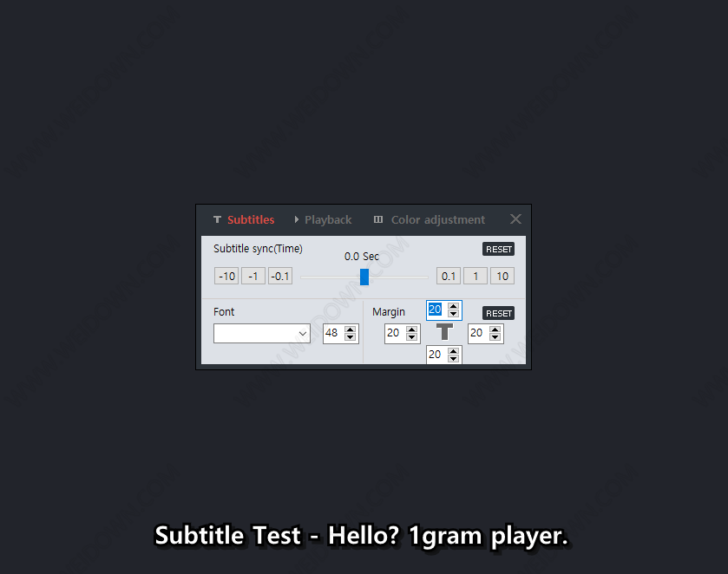Click the right margin input field
The width and height of the screenshot is (728, 574).
click(x=478, y=333)
